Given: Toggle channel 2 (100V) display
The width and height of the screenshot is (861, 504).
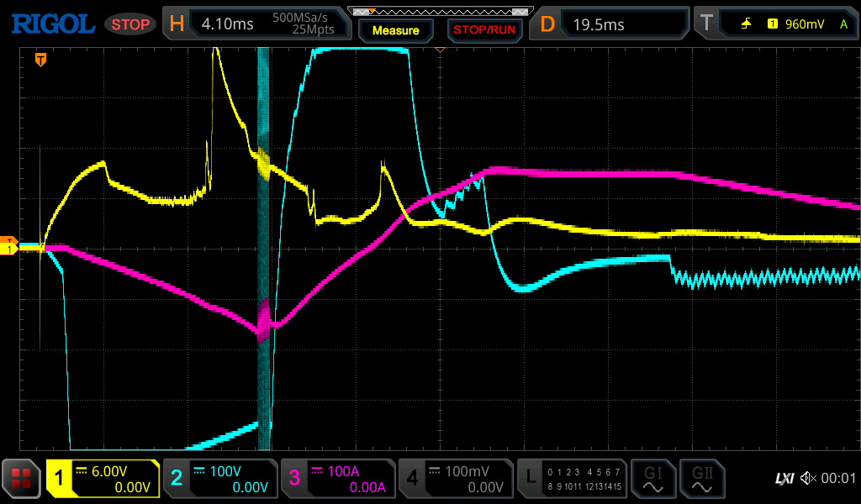Looking at the screenshot, I should (x=220, y=479).
